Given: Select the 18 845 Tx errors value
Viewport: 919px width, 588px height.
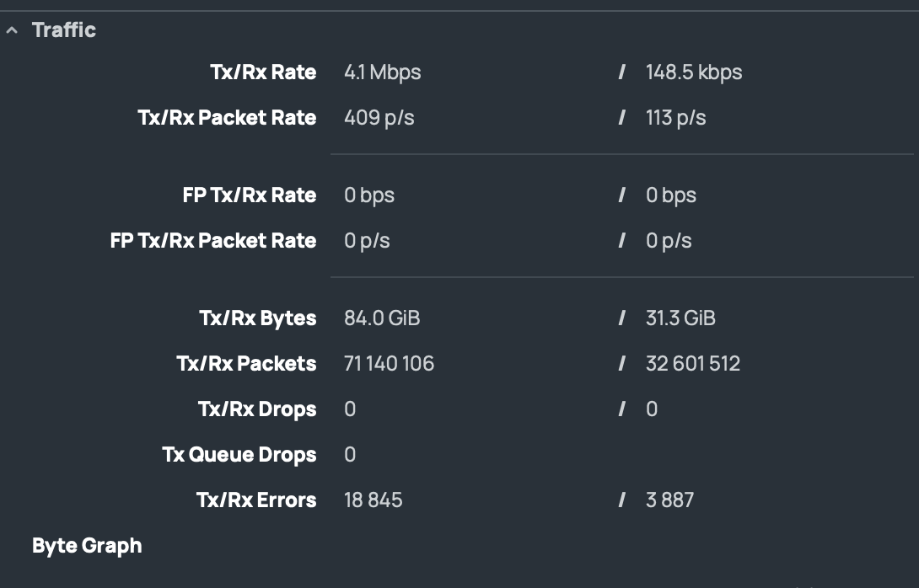Looking at the screenshot, I should (x=374, y=500).
